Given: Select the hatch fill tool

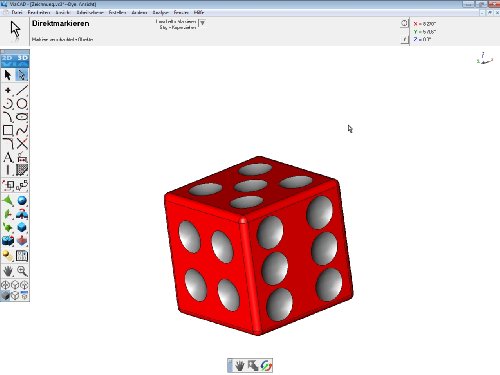Looking at the screenshot, I should tap(22, 170).
